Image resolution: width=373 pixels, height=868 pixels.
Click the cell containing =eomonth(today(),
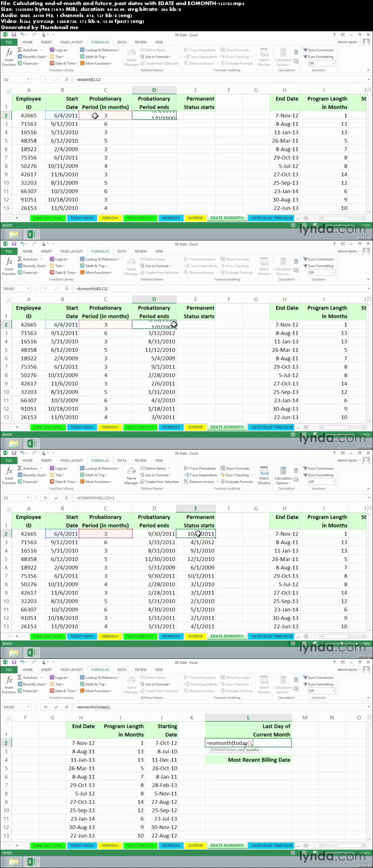(x=248, y=743)
